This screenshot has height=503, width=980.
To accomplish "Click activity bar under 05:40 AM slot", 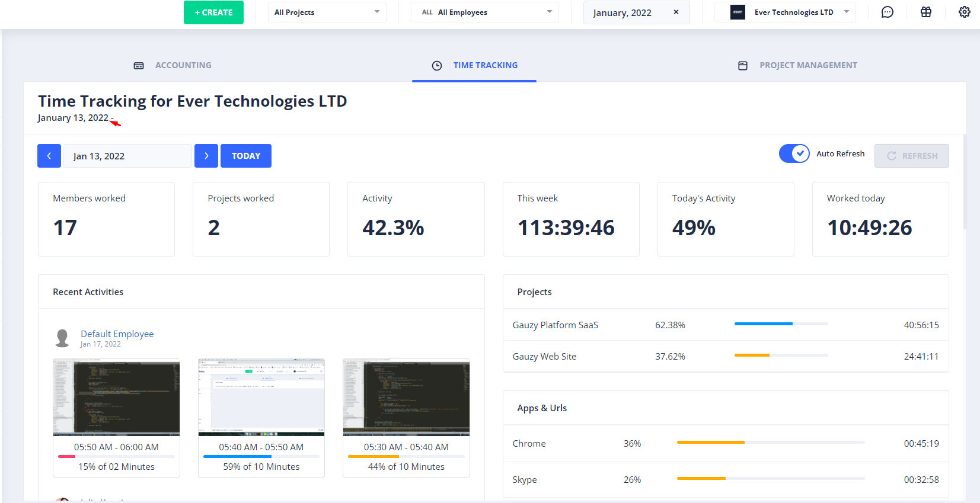I will [x=261, y=456].
